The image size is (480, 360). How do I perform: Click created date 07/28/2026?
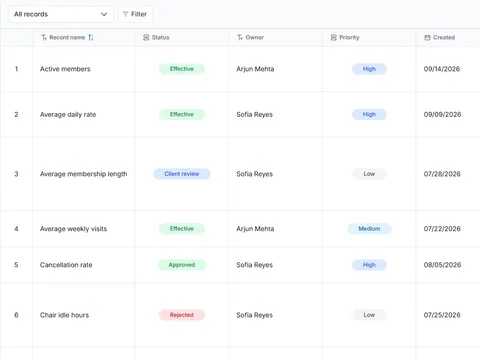coord(442,174)
